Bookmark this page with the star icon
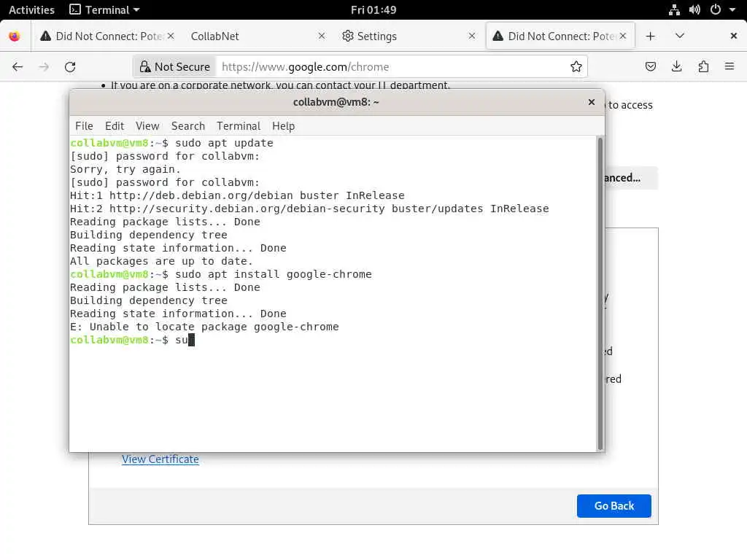Viewport: 747px width, 560px height. (576, 66)
